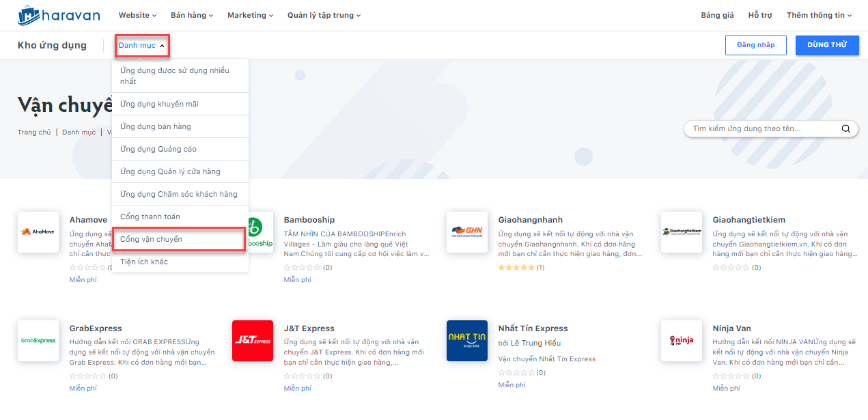Open the Giaohangnhanh GHN app icon

click(x=467, y=232)
